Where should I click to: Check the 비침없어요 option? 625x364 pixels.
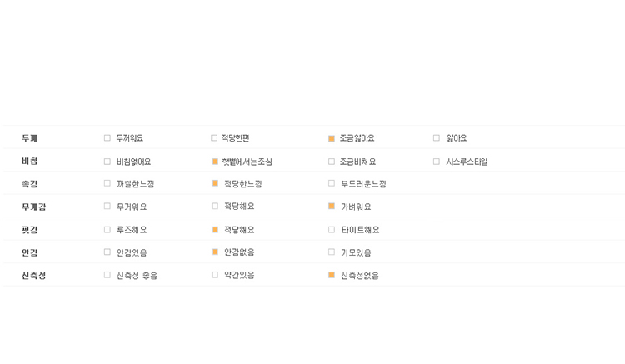[x=107, y=162]
